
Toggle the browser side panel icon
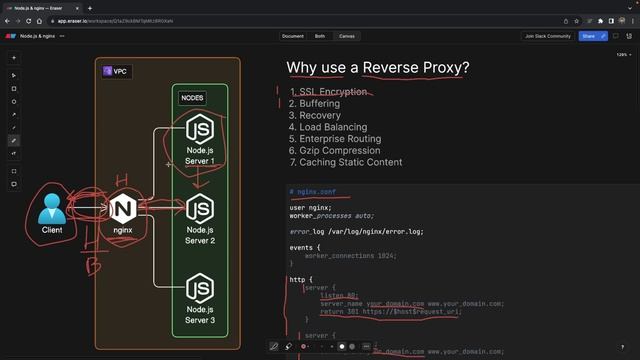coord(611,21)
